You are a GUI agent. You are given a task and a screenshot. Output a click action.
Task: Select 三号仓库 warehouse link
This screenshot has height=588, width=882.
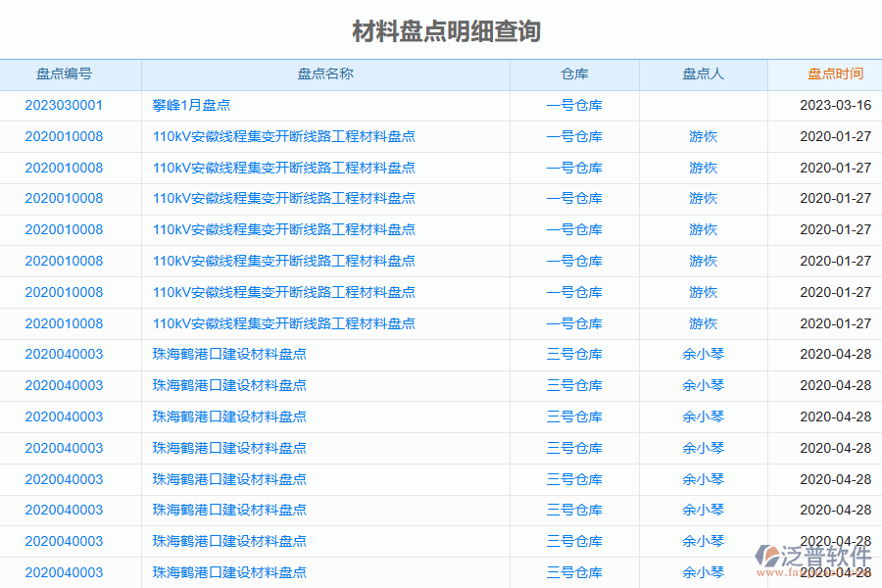pos(571,354)
